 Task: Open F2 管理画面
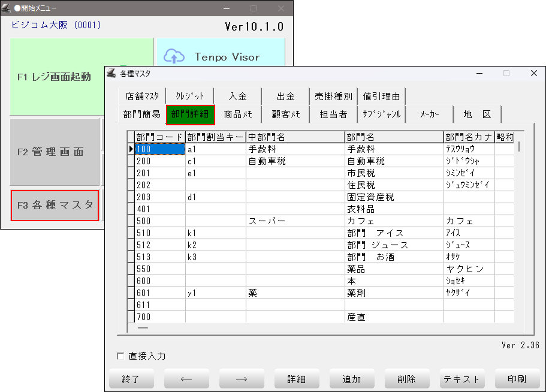coord(54,152)
